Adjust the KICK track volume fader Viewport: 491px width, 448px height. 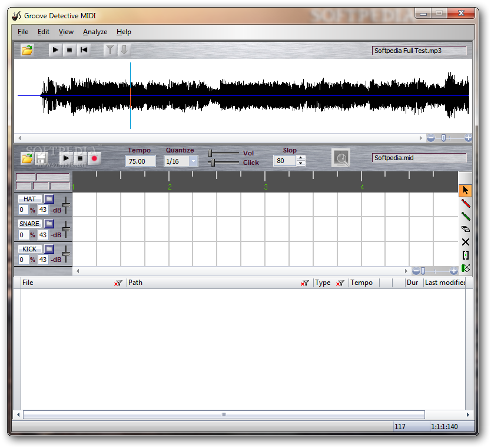coord(66,254)
